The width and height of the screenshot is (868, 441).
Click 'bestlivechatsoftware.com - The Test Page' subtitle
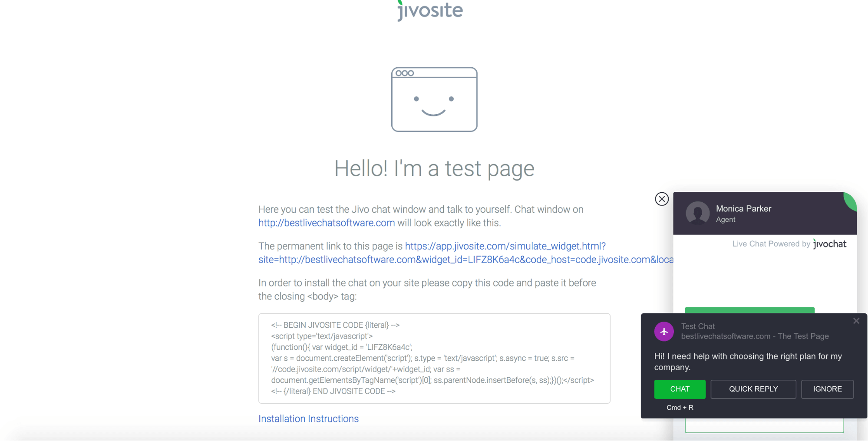tap(755, 336)
